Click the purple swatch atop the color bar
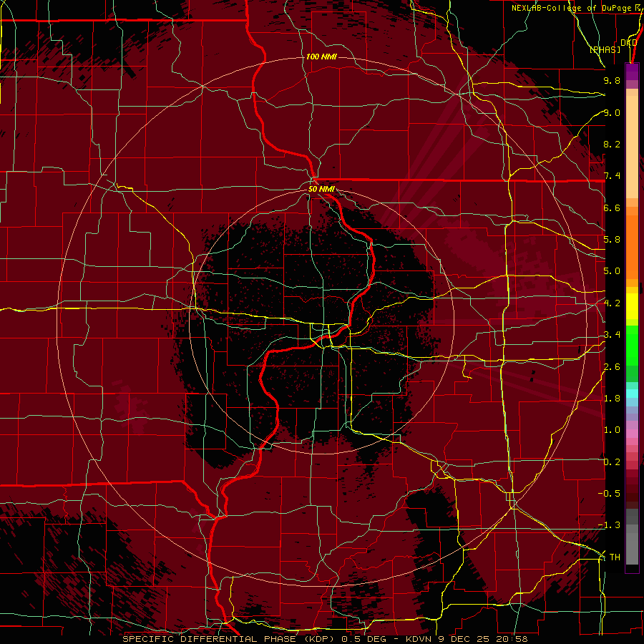This screenshot has width=644, height=644. coord(632,72)
